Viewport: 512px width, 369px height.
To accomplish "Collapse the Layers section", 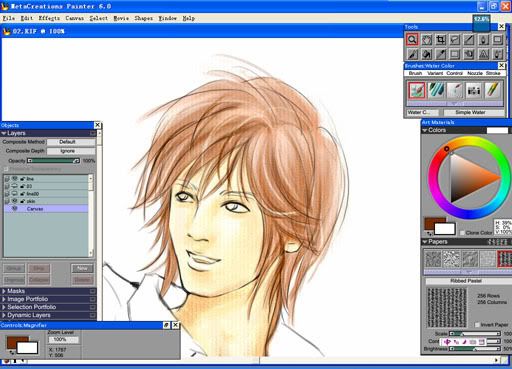I will pyautogui.click(x=4, y=133).
